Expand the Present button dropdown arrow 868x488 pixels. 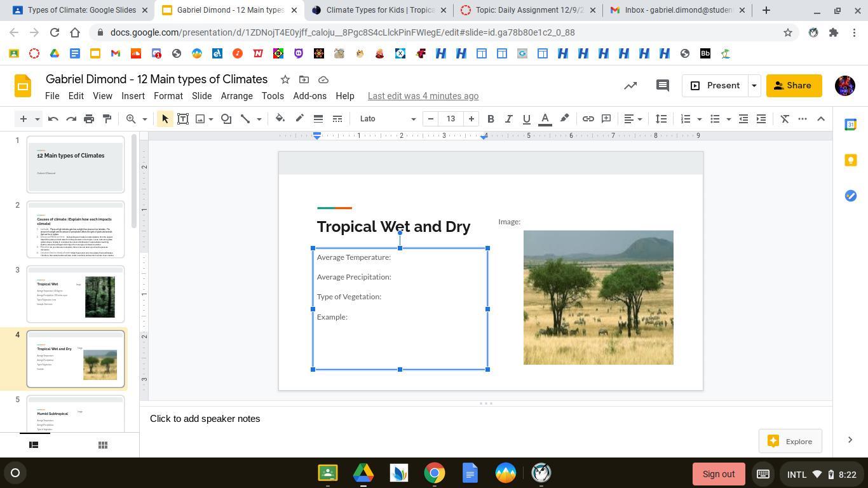click(754, 86)
